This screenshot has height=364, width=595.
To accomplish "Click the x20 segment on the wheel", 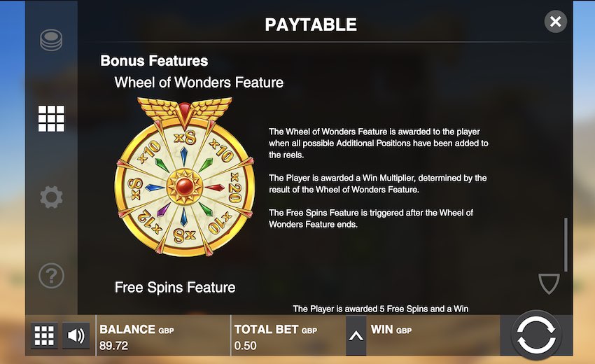I will (235, 188).
